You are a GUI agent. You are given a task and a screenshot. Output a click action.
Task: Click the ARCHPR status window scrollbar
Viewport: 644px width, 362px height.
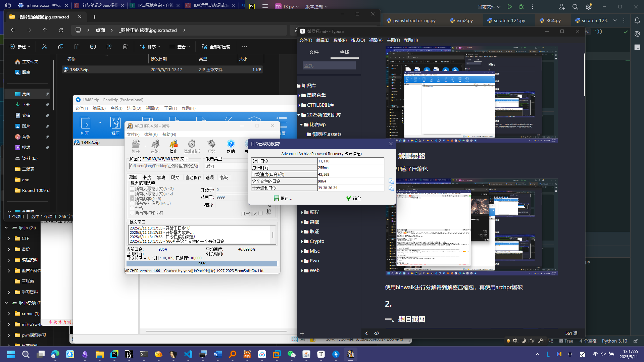tap(273, 235)
